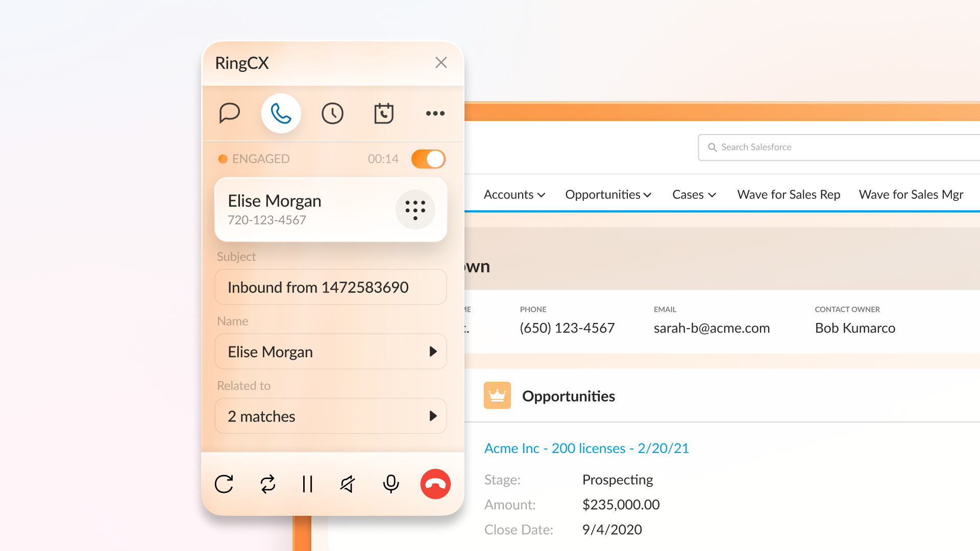
Task: Click the crossed-out speaker mute icon
Action: (x=348, y=484)
